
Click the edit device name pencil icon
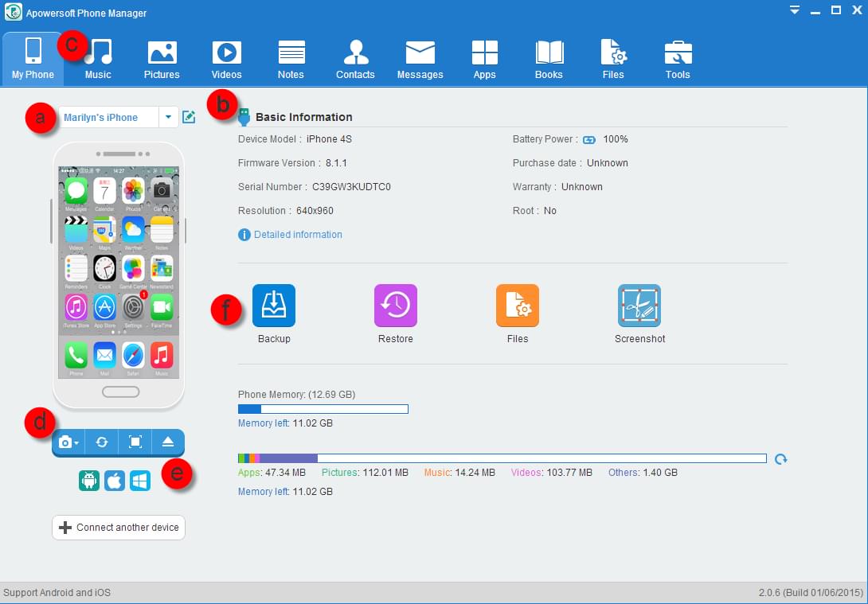pyautogui.click(x=189, y=117)
